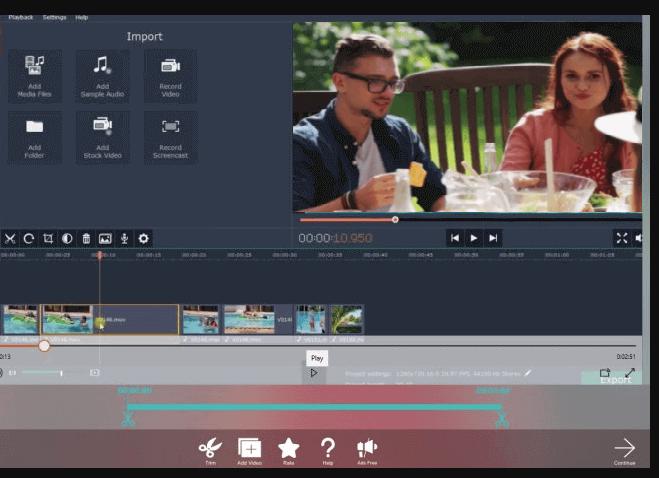Open the Help menu

point(81,17)
